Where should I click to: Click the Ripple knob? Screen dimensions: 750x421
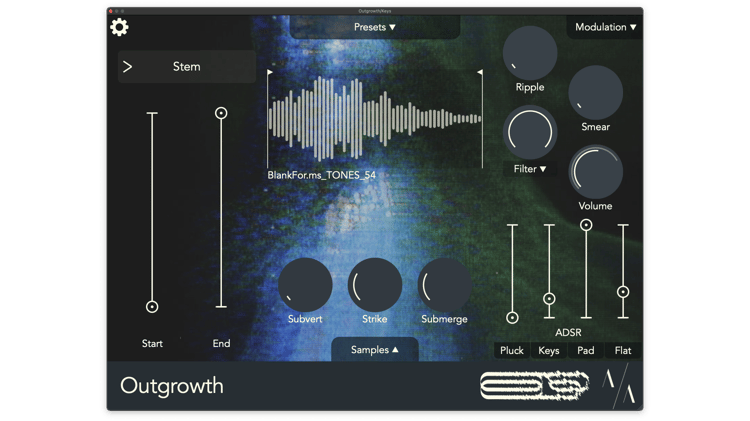[530, 53]
